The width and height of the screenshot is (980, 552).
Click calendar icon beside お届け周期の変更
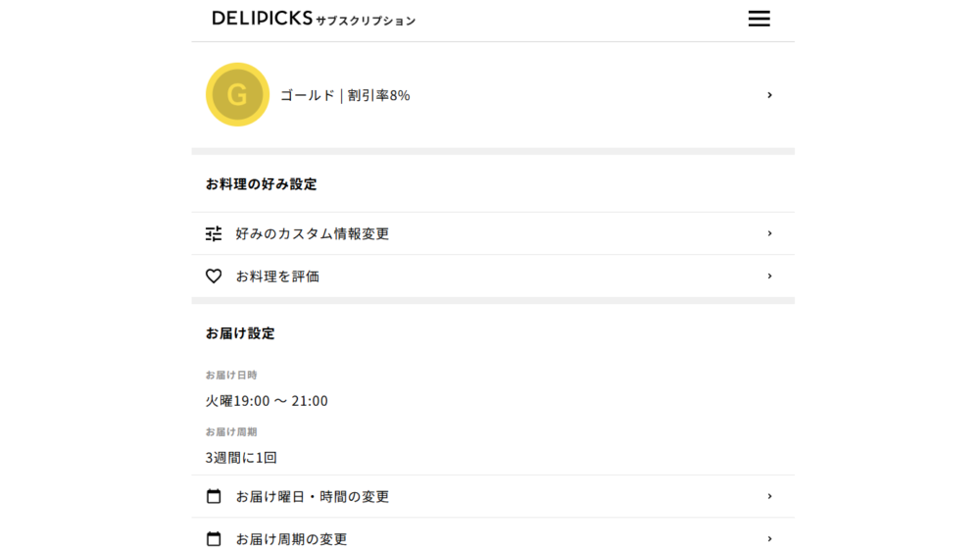pyautogui.click(x=214, y=538)
